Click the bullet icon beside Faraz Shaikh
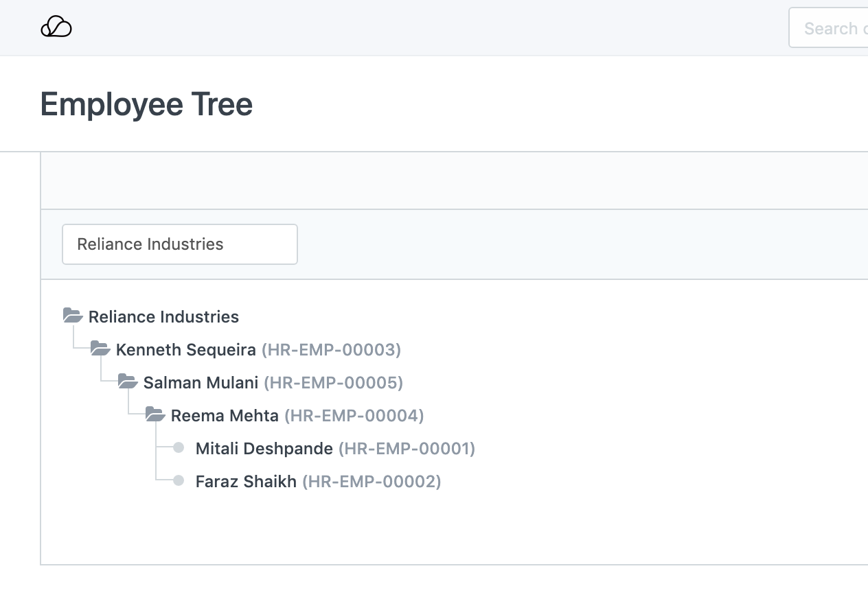This screenshot has width=868, height=608. (x=179, y=481)
